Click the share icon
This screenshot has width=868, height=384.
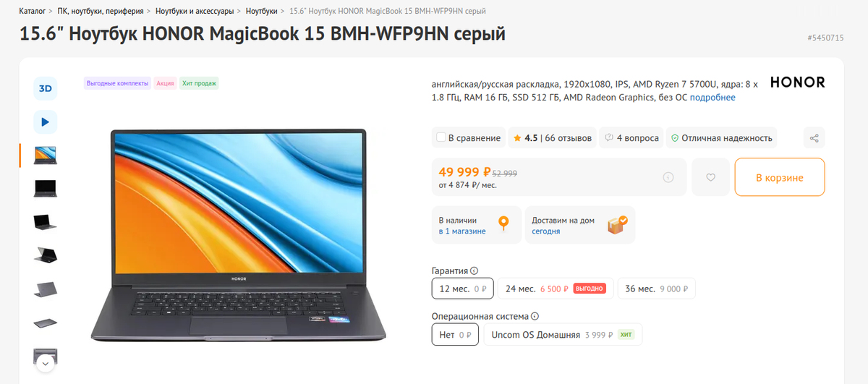[814, 138]
